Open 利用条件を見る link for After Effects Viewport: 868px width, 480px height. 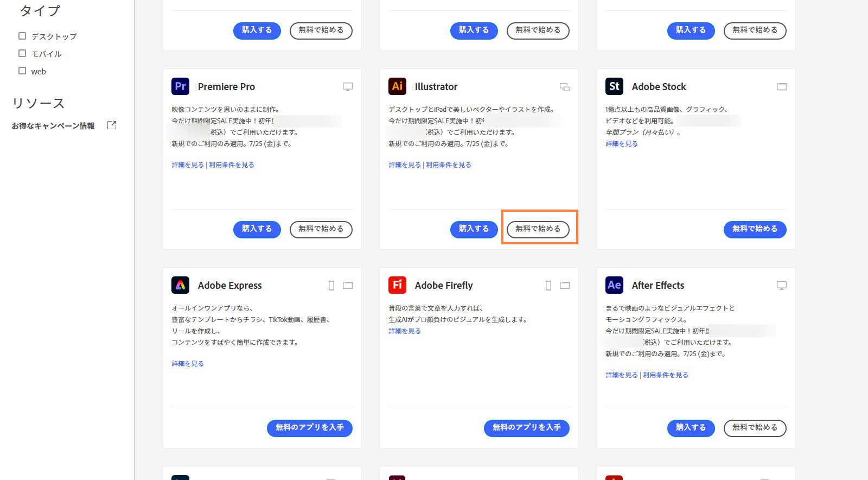pos(666,375)
